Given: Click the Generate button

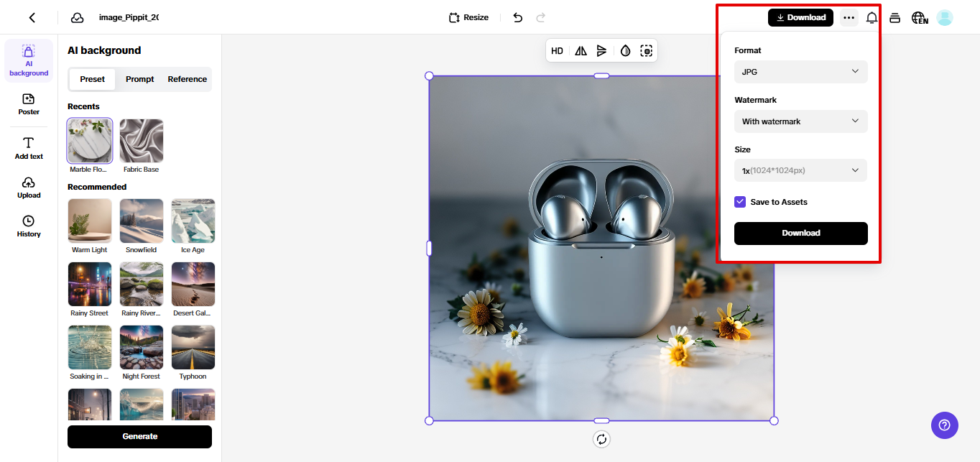Looking at the screenshot, I should [x=139, y=436].
